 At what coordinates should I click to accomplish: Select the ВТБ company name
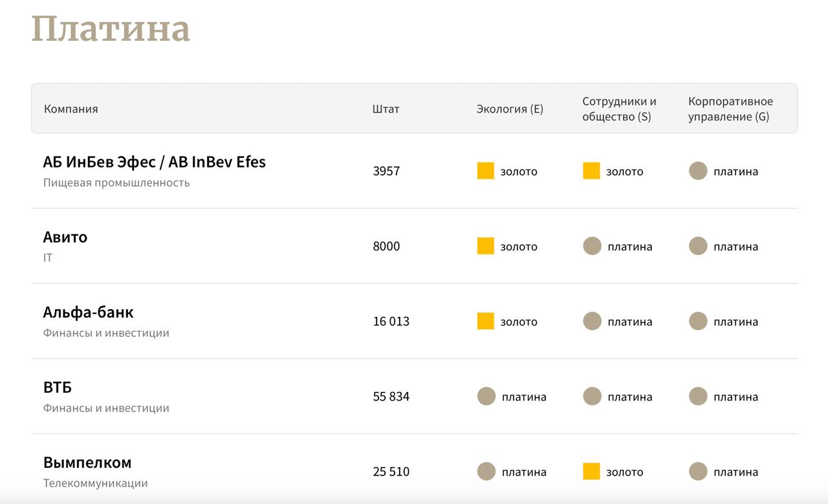coord(58,387)
